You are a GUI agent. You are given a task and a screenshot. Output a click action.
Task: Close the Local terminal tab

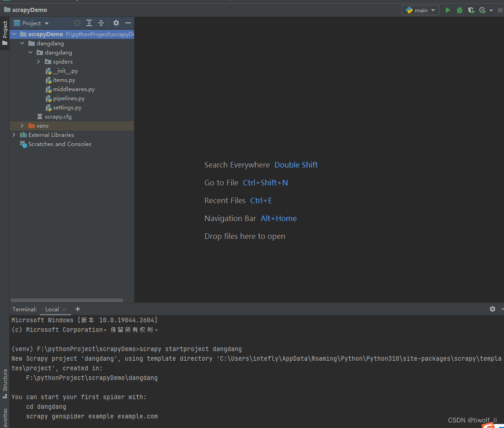click(x=64, y=309)
